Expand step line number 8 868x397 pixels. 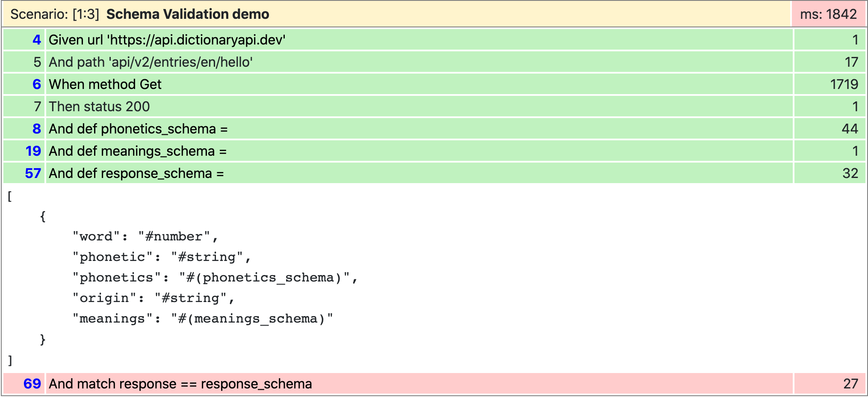click(x=37, y=129)
